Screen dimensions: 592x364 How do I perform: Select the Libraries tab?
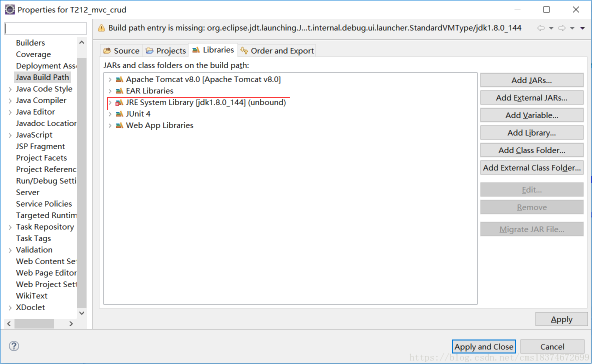[213, 50]
